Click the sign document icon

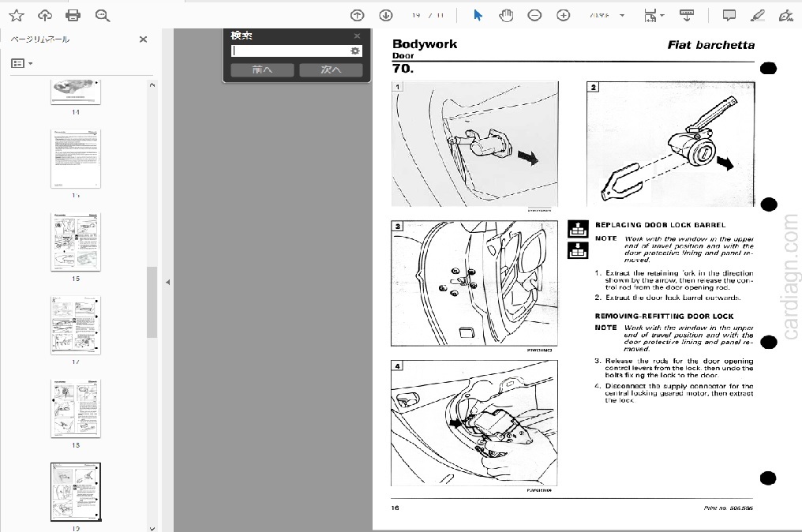785,15
